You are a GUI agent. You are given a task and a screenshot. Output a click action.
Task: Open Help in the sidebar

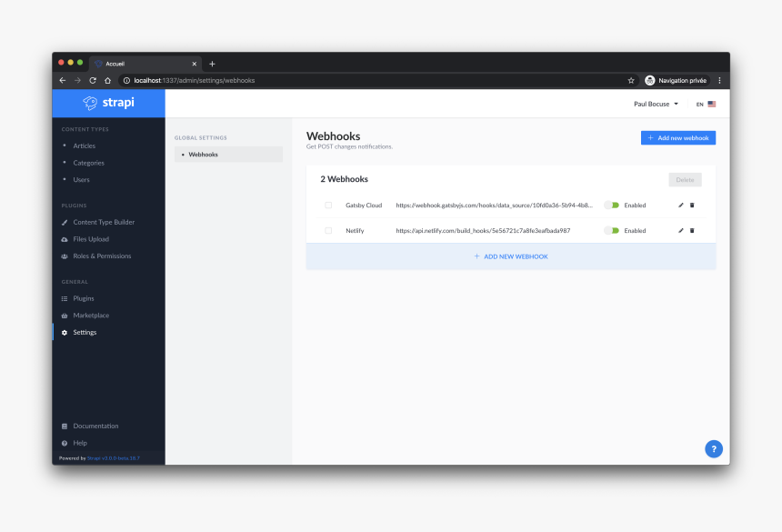(x=80, y=443)
